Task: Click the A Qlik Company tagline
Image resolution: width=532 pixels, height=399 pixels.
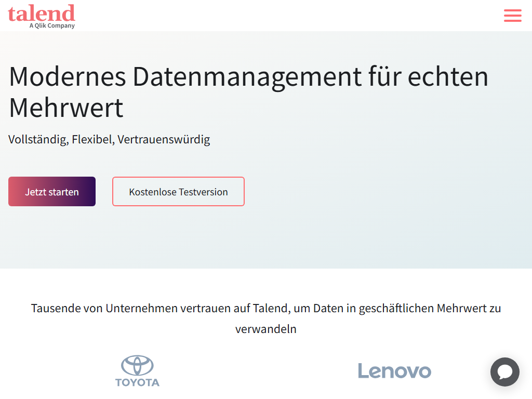Action: pyautogui.click(x=52, y=26)
